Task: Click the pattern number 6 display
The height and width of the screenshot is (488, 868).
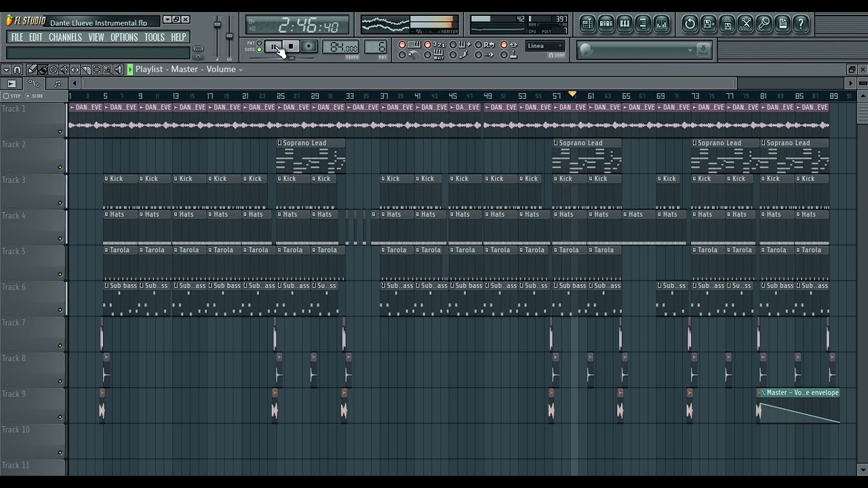Action: (x=376, y=47)
